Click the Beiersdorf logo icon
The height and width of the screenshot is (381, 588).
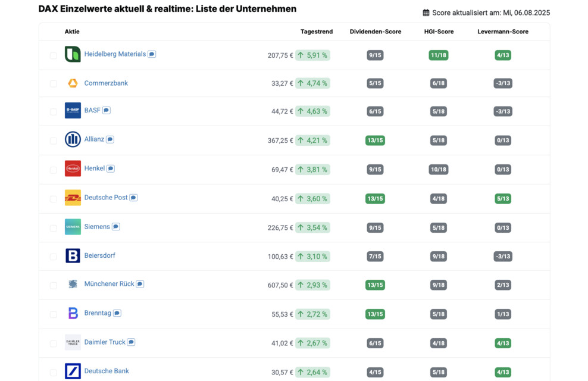click(73, 256)
